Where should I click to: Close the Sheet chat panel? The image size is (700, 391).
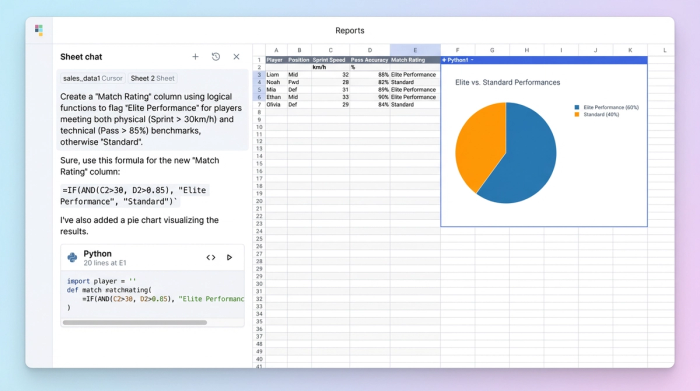(x=236, y=57)
